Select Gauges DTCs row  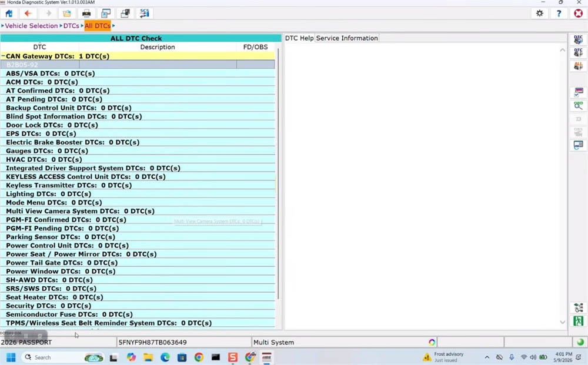[138, 150]
